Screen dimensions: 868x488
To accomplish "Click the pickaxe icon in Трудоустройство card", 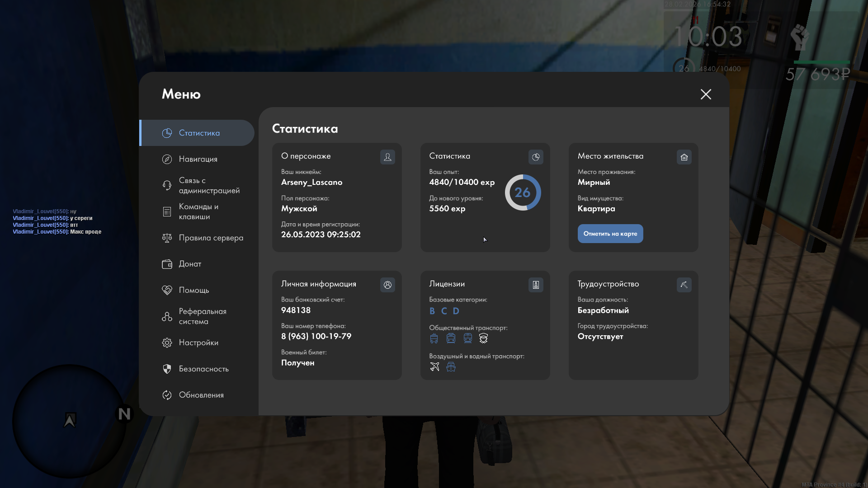I will 684,285.
